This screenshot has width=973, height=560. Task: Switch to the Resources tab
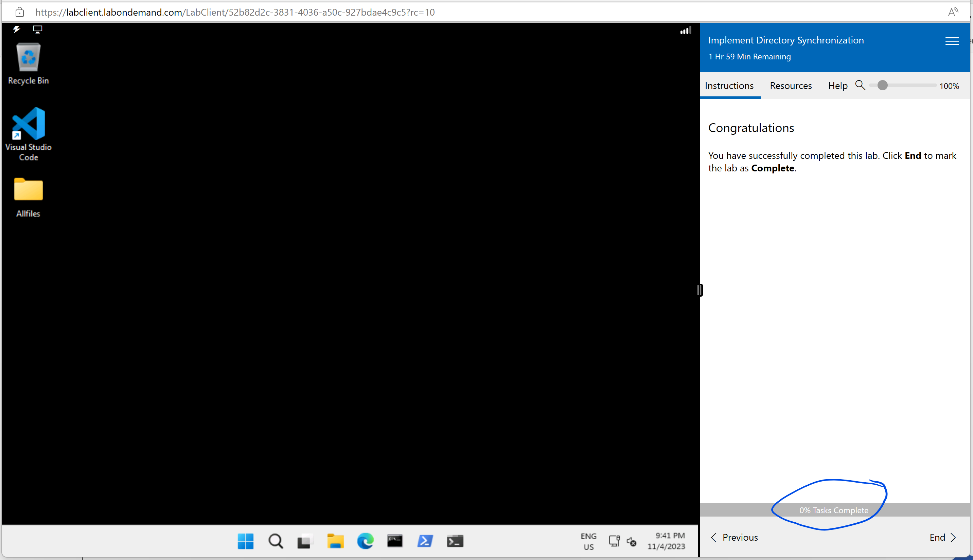791,86
